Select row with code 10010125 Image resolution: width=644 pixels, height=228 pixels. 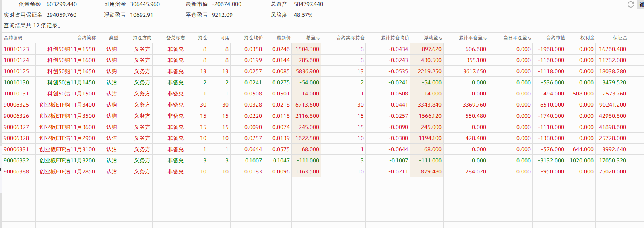pos(16,71)
